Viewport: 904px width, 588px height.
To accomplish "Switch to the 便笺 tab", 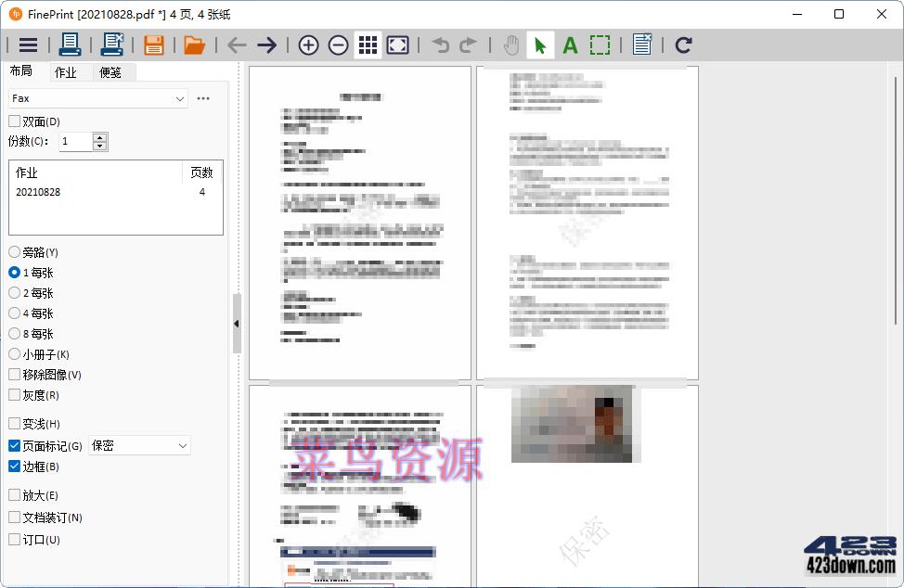I will (110, 71).
